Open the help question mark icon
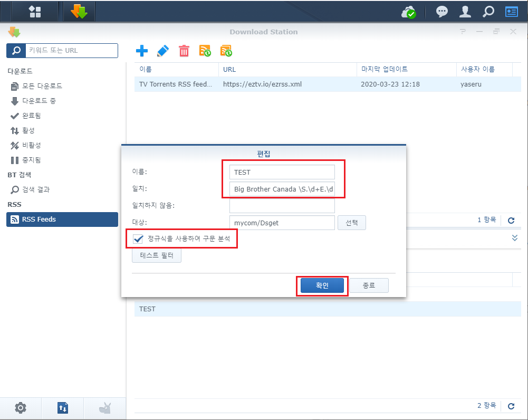 point(463,32)
